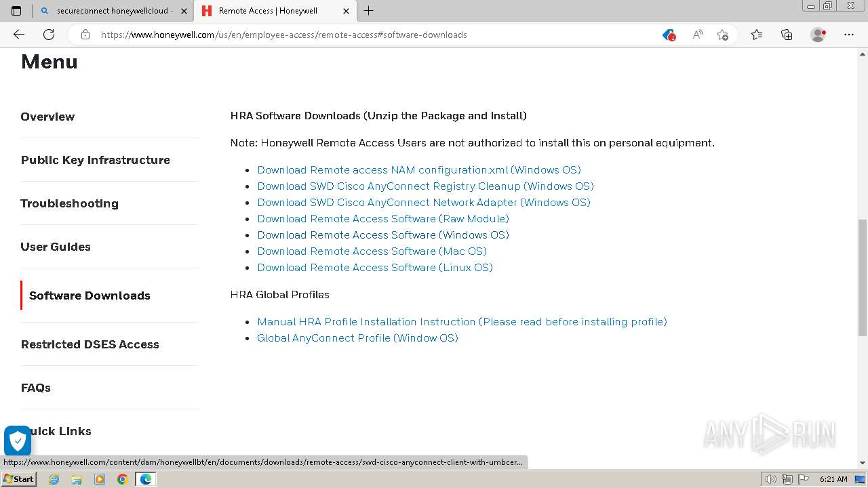The image size is (868, 488).
Task: Activate Read aloud icon in address bar
Action: [697, 35]
